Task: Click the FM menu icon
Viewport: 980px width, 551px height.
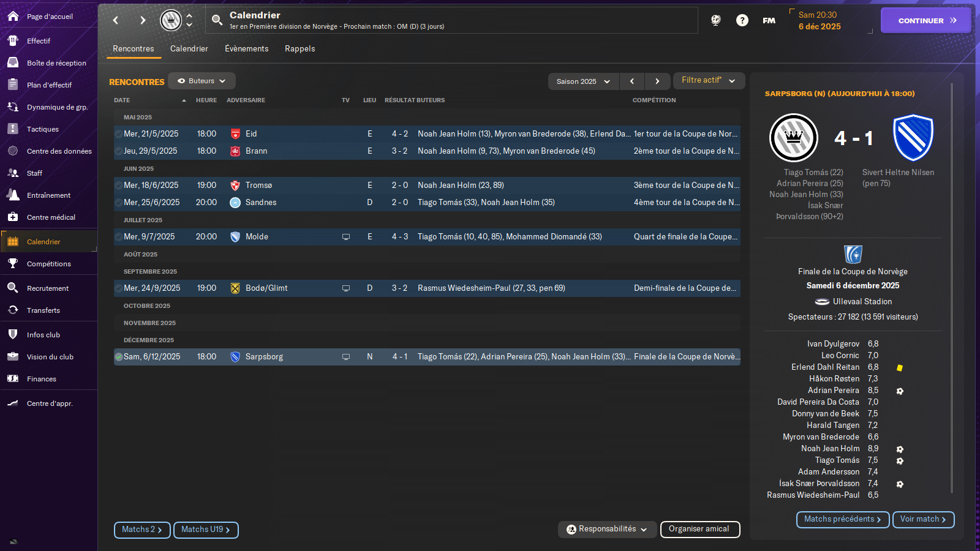Action: click(x=769, y=20)
